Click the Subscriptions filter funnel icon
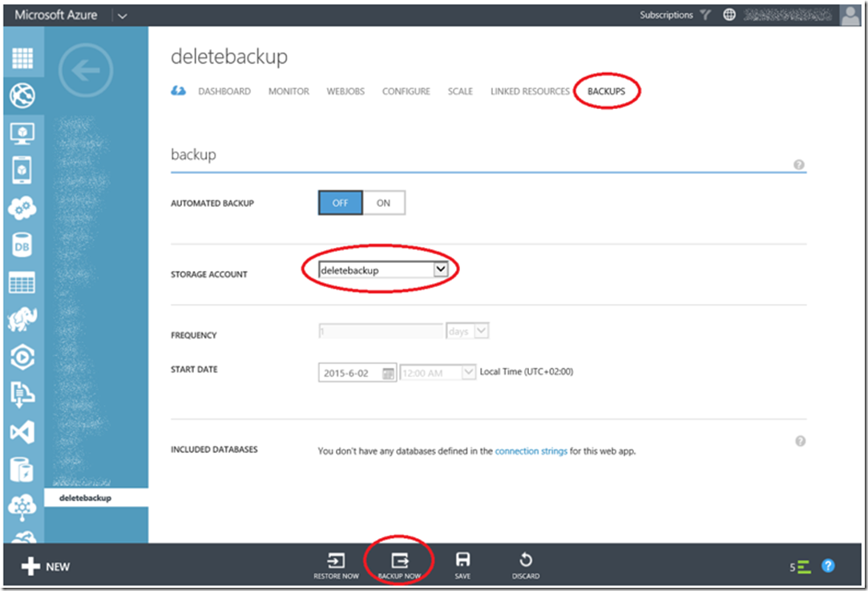 coord(705,15)
